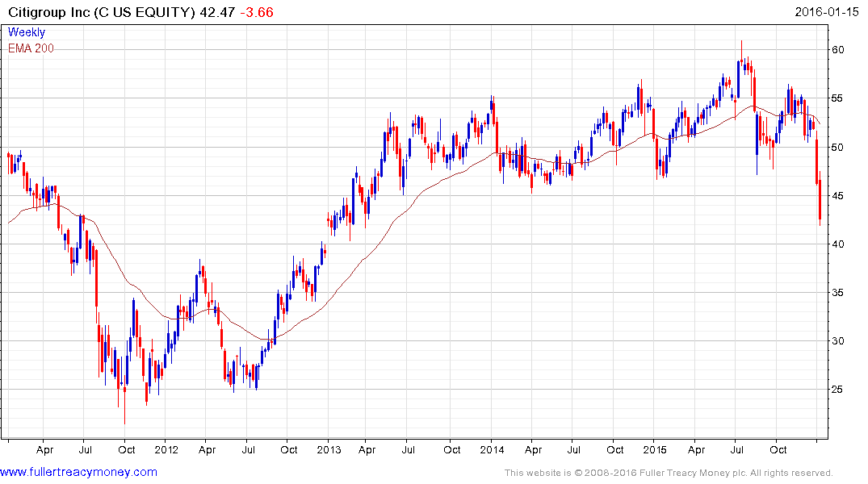The height and width of the screenshot is (484, 868).
Task: Click the Jul label before 2012
Action: [x=86, y=449]
